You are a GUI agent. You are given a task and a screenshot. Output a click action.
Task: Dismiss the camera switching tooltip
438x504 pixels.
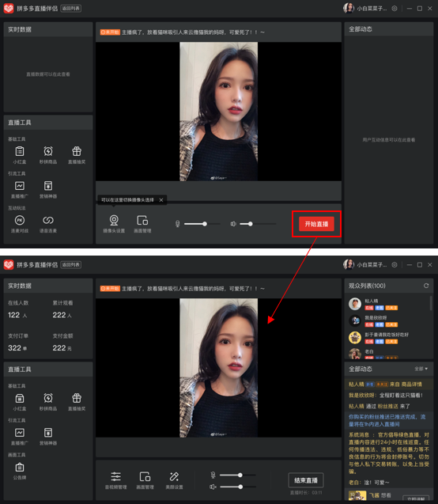161,200
